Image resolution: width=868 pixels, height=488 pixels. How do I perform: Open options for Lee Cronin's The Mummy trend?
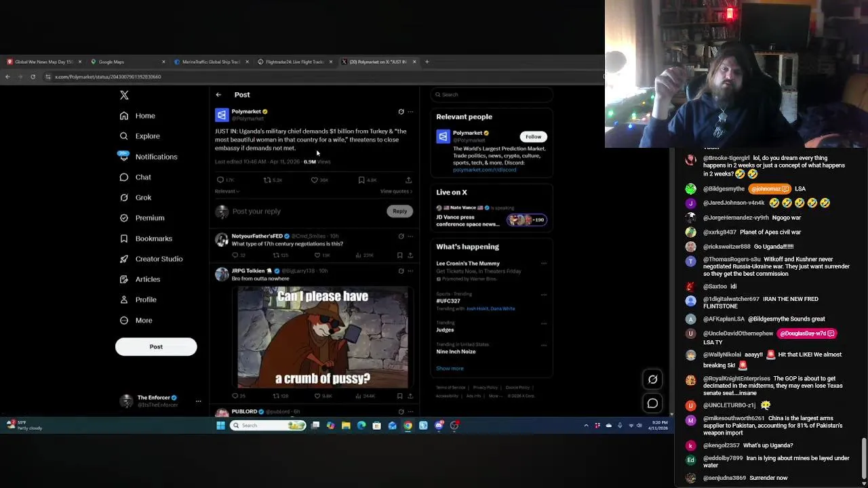click(543, 264)
